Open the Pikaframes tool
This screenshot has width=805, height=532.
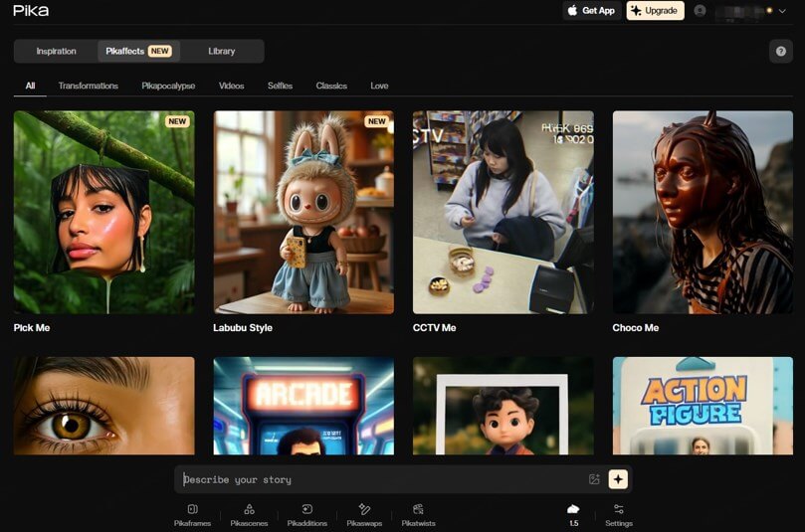point(192,514)
